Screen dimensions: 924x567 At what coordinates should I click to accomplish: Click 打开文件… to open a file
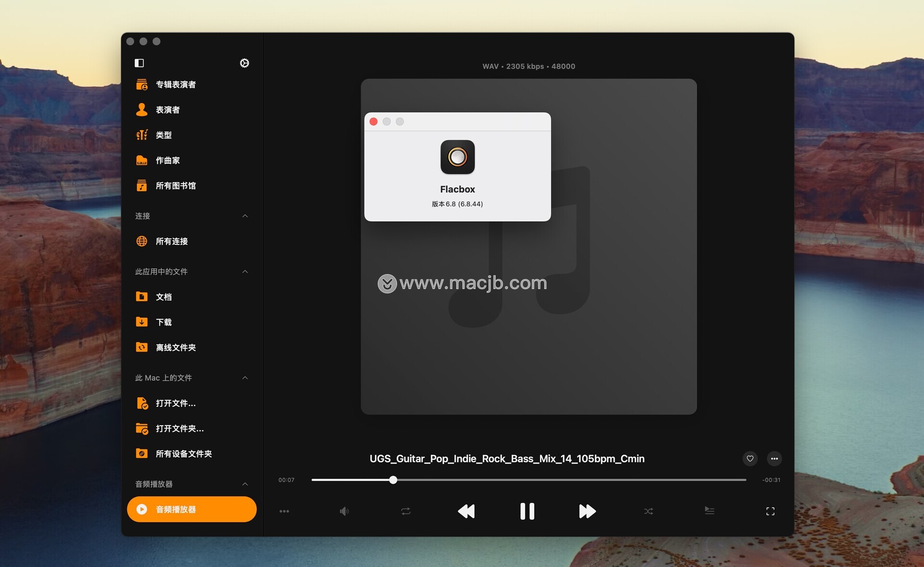pyautogui.click(x=192, y=403)
